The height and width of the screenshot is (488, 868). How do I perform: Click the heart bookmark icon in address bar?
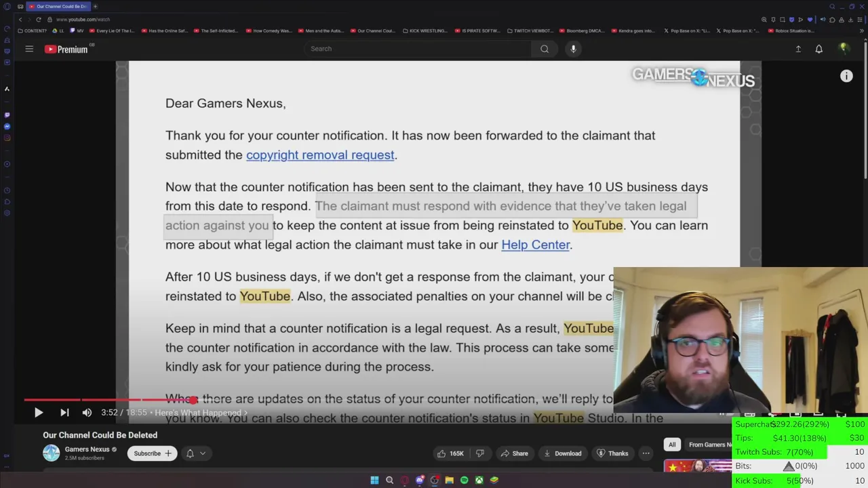click(x=810, y=20)
